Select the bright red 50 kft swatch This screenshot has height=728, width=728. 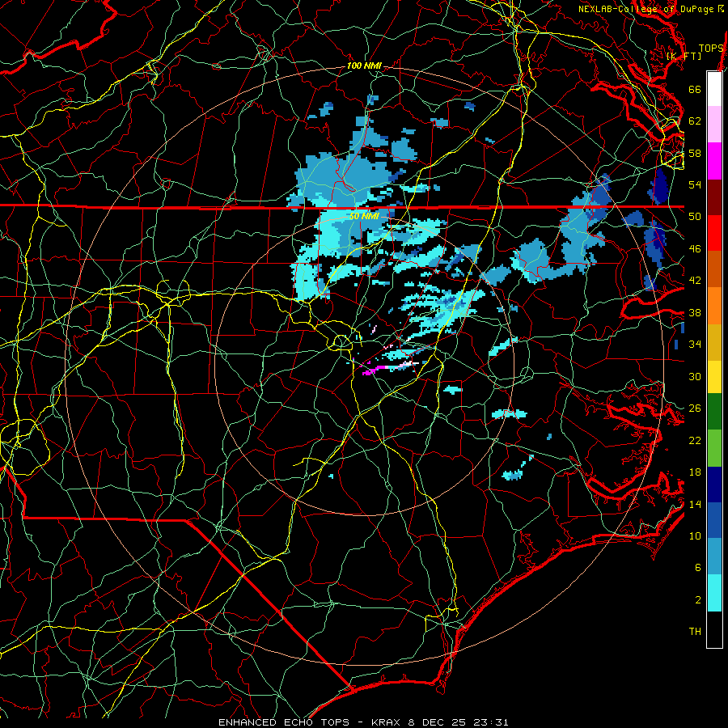(x=714, y=233)
